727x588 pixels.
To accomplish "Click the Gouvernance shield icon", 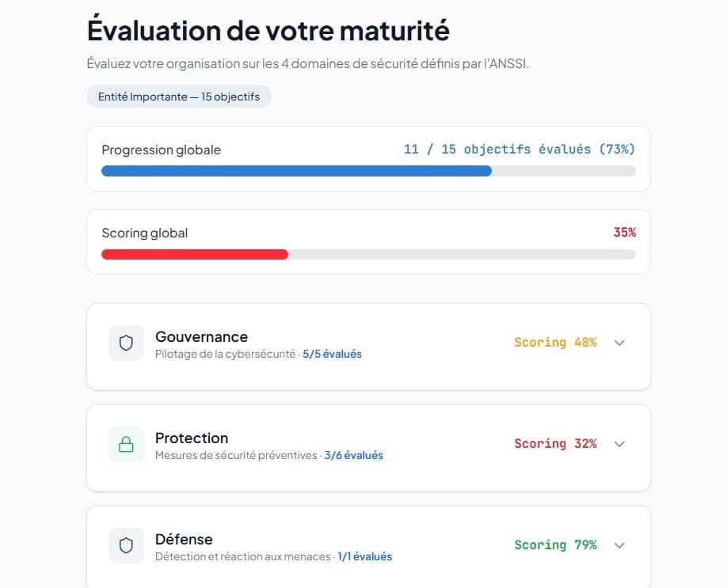I will pyautogui.click(x=126, y=343).
